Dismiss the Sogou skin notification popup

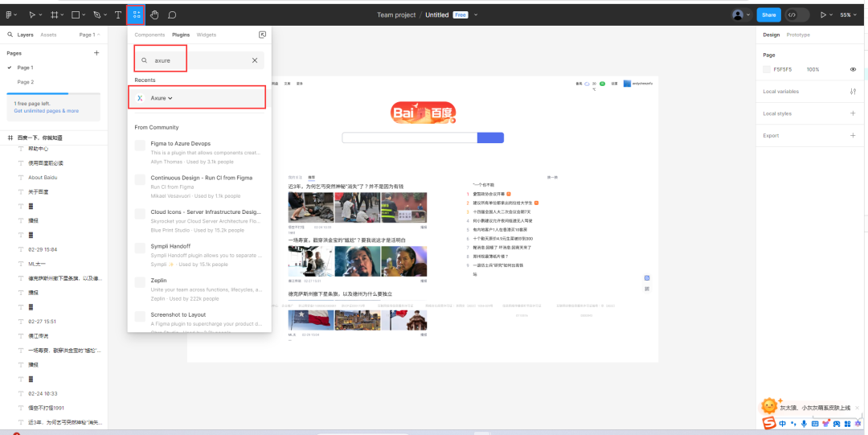coord(857,408)
